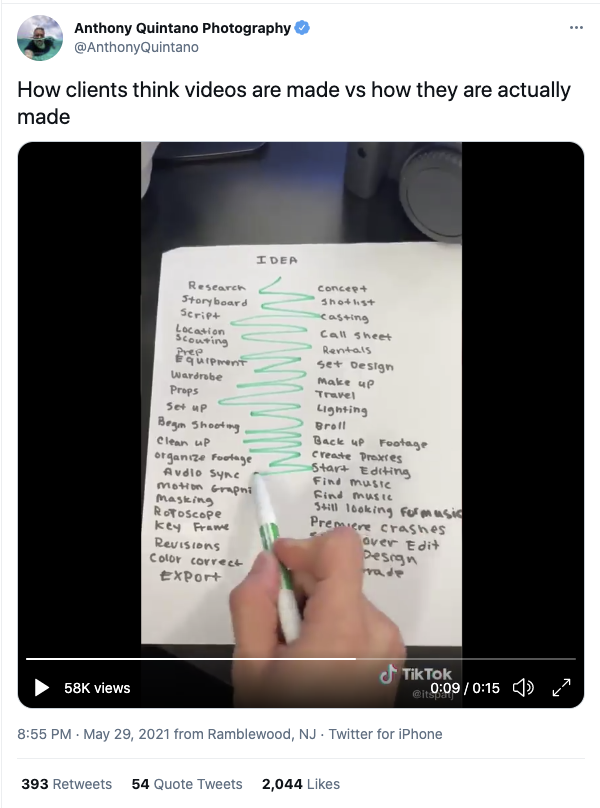Click the blue verified badge
Image resolution: width=600 pixels, height=808 pixels.
(302, 28)
